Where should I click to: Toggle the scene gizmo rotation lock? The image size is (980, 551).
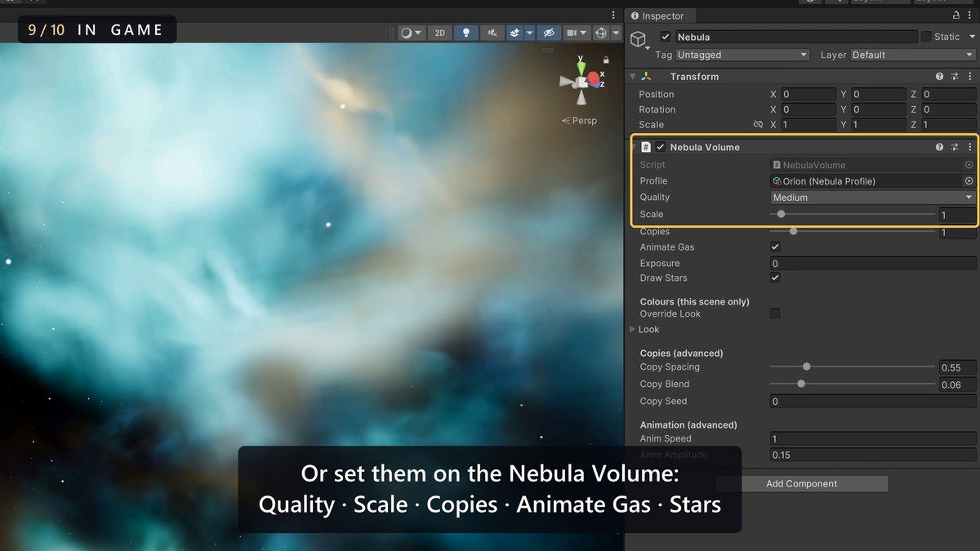coord(606,60)
